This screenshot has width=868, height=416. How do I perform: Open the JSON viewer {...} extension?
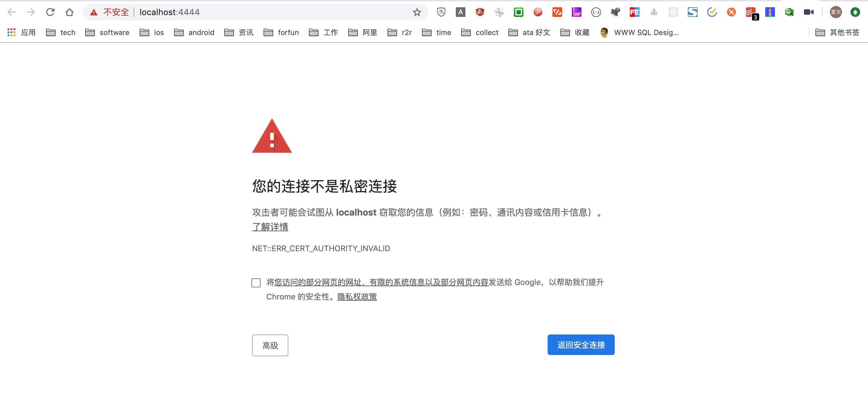click(596, 12)
